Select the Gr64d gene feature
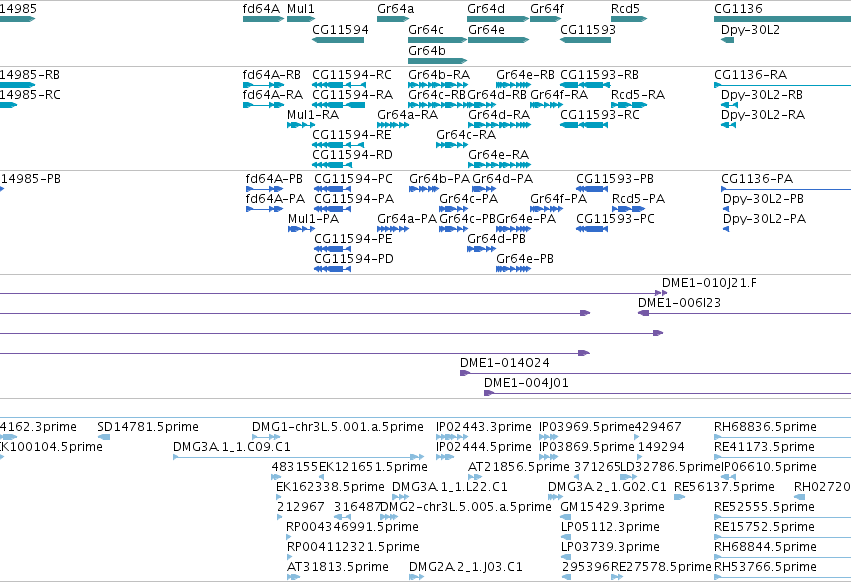851x582 pixels. pyautogui.click(x=498, y=19)
